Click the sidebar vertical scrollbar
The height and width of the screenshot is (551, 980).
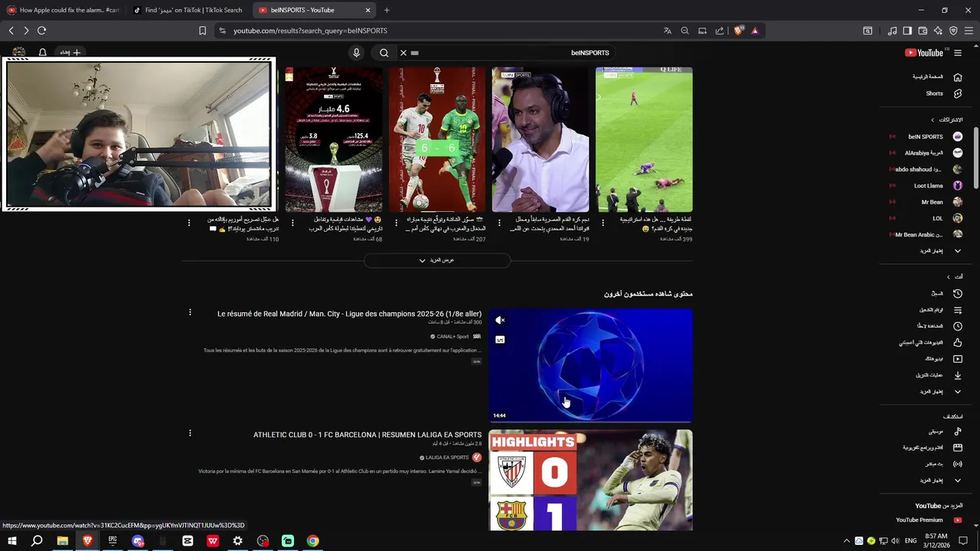coord(975,157)
